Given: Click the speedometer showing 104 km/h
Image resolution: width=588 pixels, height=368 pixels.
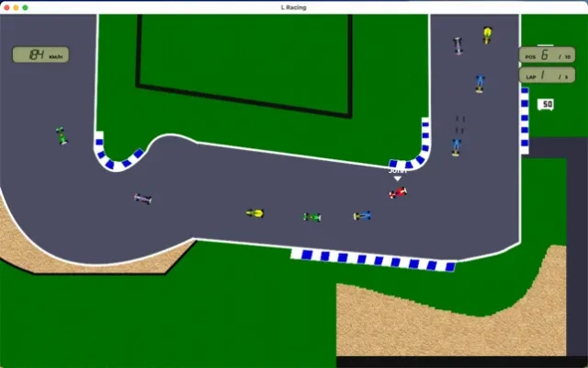Looking at the screenshot, I should (40, 55).
